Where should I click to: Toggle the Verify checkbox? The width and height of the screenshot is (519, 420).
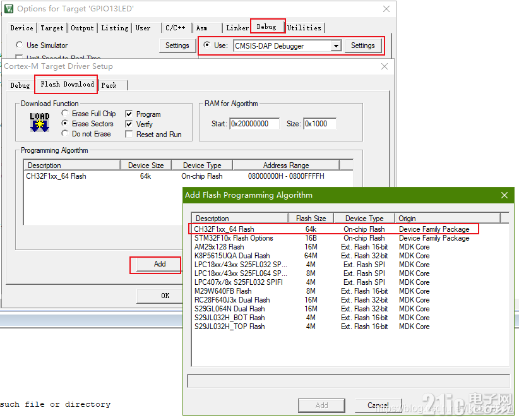click(129, 124)
